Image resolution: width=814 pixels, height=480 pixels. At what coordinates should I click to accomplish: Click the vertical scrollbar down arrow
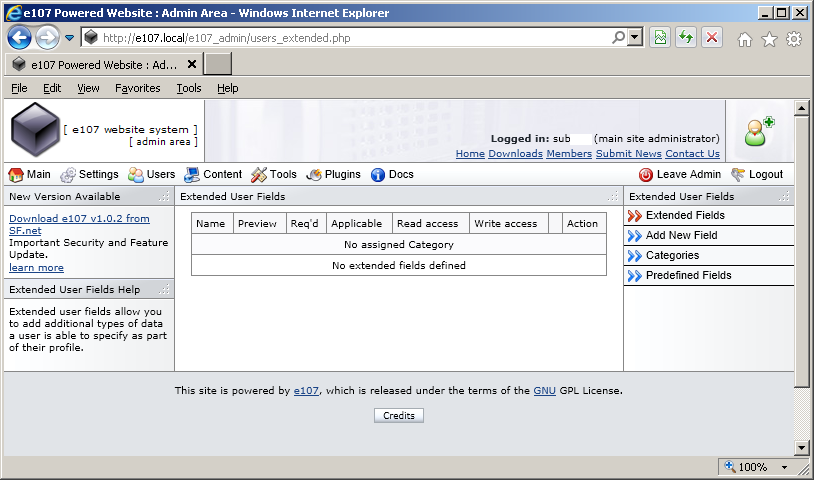(801, 447)
